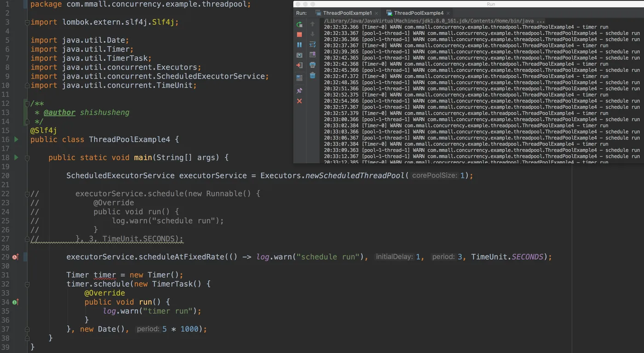Click the run gutter arrow beside the main method
Image resolution: width=644 pixels, height=353 pixels.
[16, 157]
